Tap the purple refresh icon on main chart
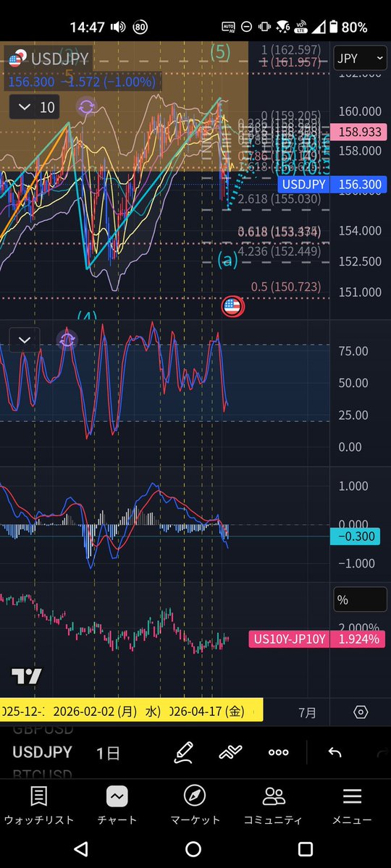 (86, 106)
